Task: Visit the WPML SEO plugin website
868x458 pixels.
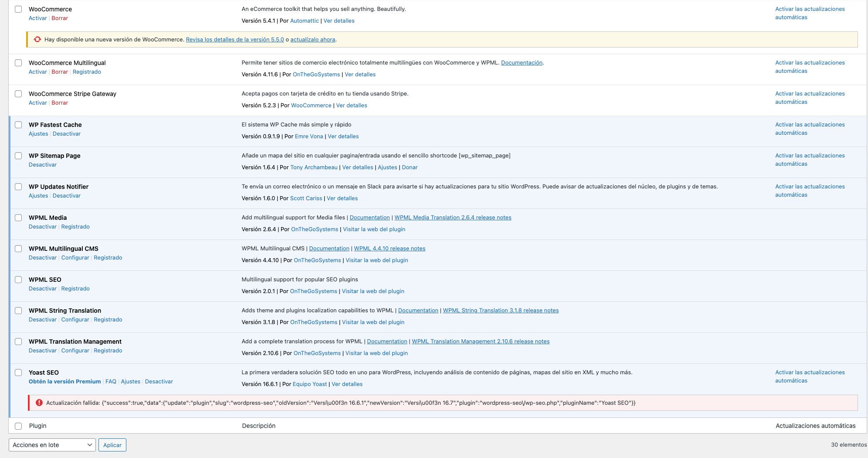Action: (373, 291)
